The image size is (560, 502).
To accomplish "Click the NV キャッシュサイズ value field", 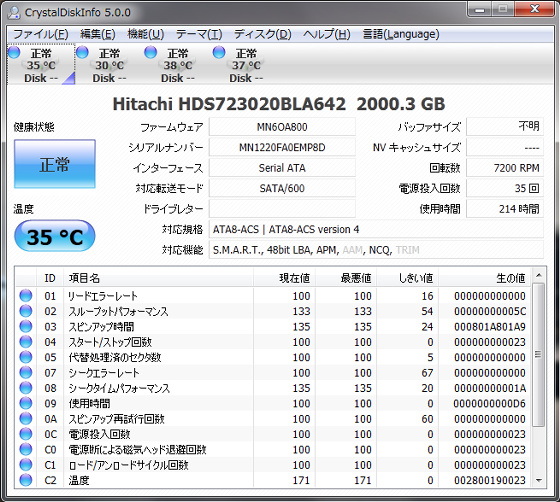I will coord(505,147).
